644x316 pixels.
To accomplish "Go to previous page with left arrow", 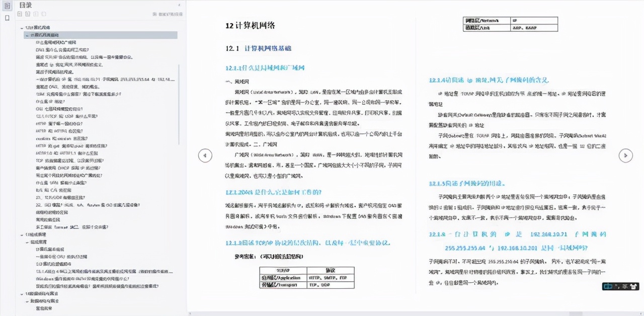I will tap(205, 155).
